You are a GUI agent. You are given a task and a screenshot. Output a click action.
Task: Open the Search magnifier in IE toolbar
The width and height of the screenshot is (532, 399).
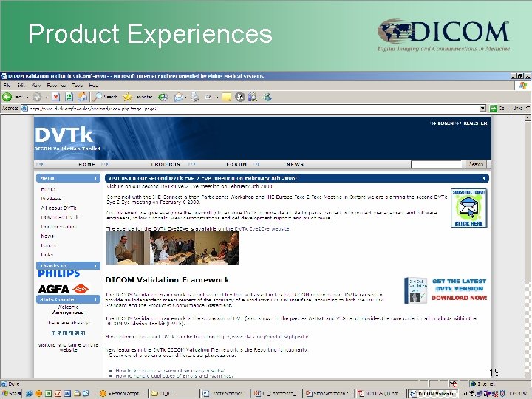pyautogui.click(x=98, y=97)
